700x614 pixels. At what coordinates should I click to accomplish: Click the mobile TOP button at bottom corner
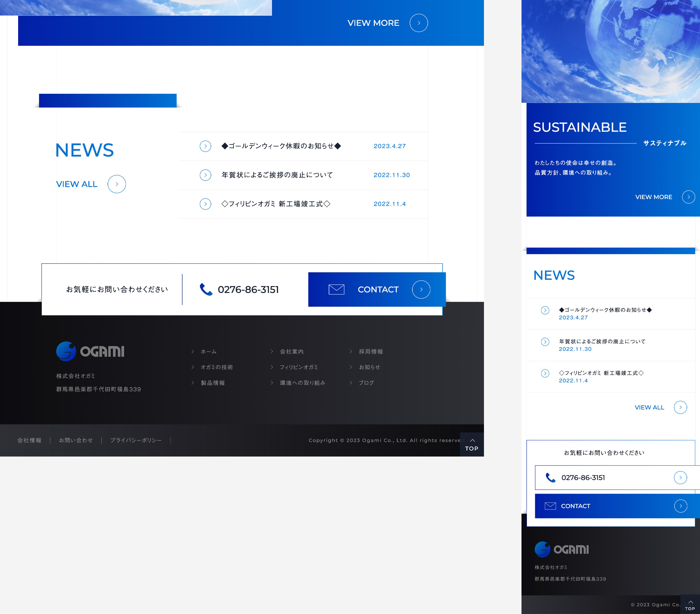690,605
